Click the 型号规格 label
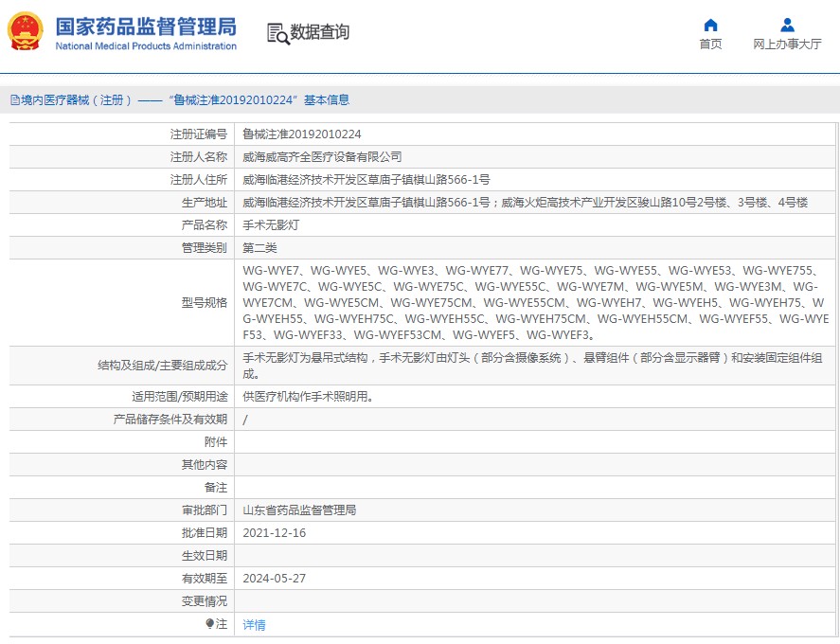This screenshot has width=840, height=644. click(205, 303)
